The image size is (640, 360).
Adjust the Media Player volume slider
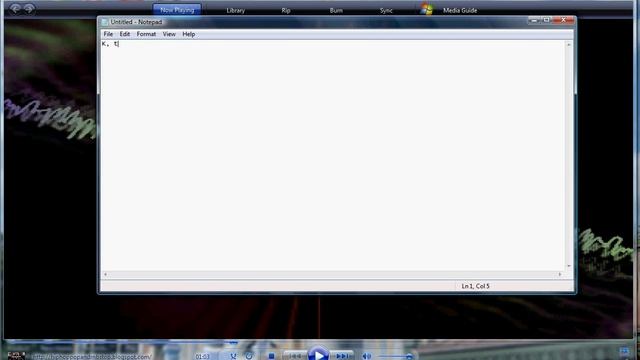coord(396,356)
